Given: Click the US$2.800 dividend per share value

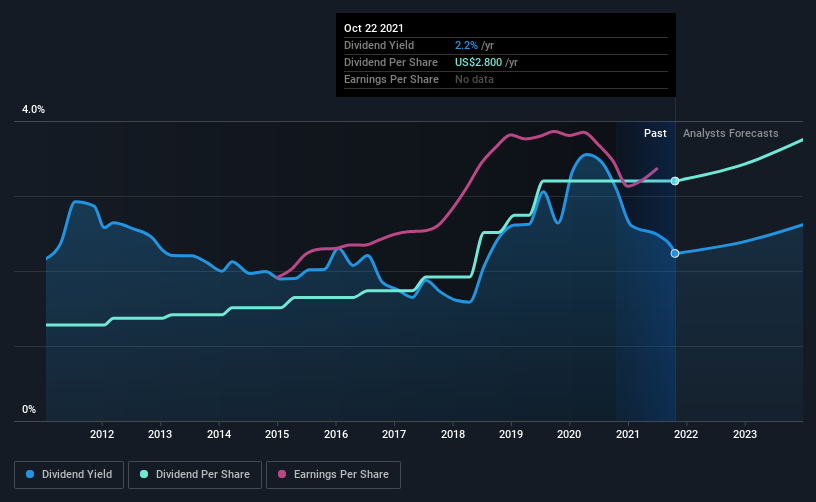Looking at the screenshot, I should [478, 62].
